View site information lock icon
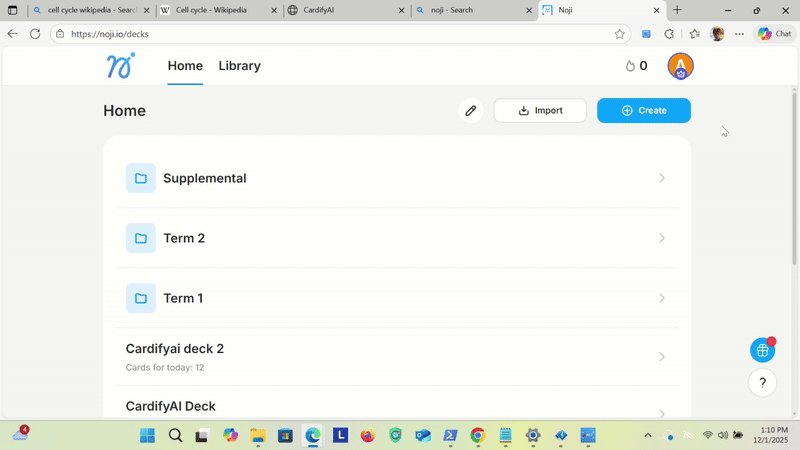 coord(60,34)
